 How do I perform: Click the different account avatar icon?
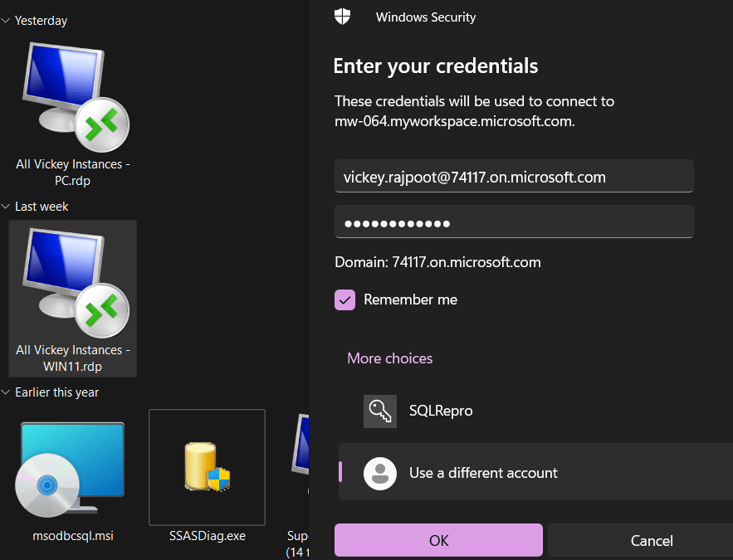point(380,473)
